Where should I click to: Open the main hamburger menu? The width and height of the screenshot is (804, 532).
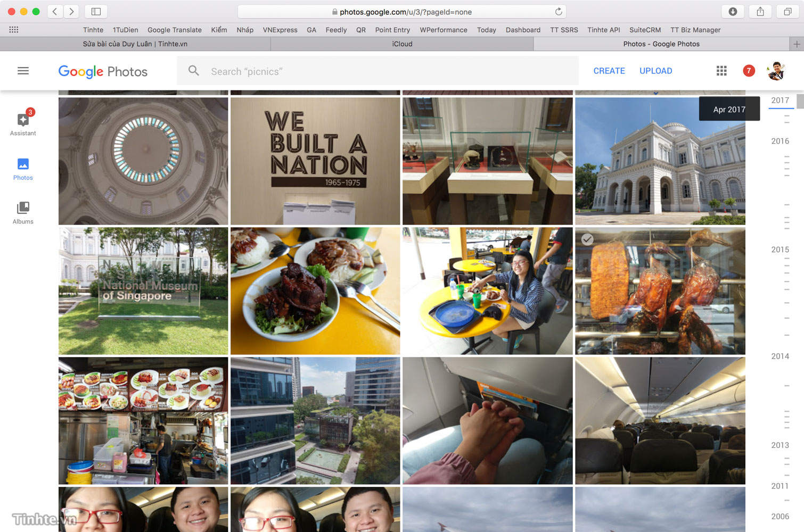[x=23, y=71]
